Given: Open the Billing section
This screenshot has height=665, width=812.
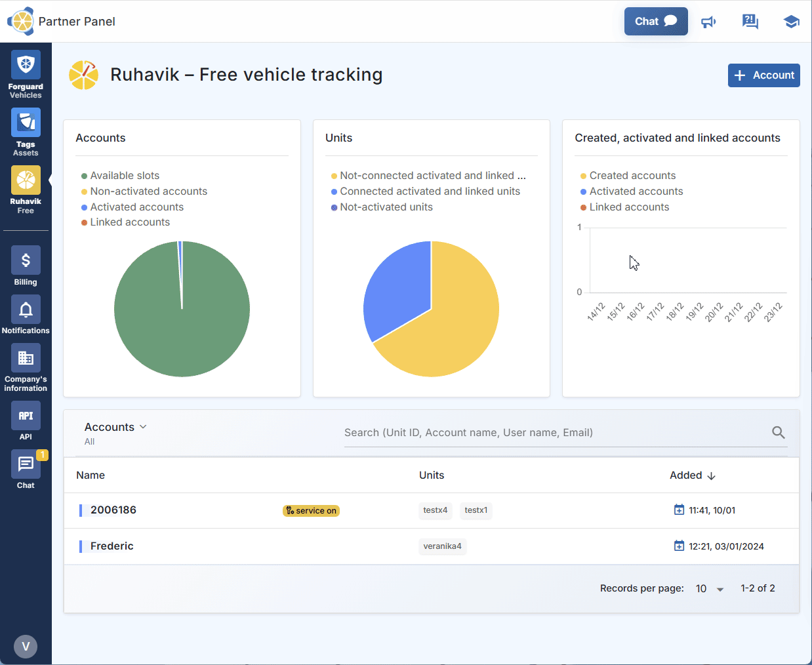Looking at the screenshot, I should coord(26,266).
